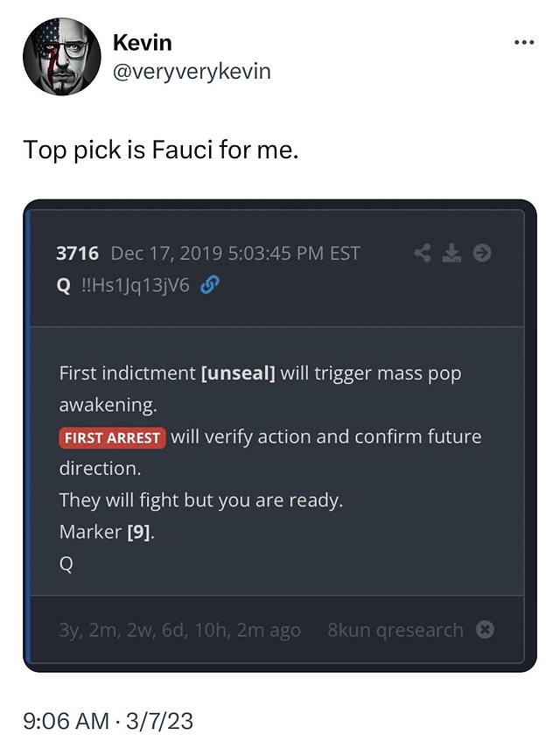Click the blue chain link icon beside tripcode
The width and height of the screenshot is (560, 748).
(210, 285)
